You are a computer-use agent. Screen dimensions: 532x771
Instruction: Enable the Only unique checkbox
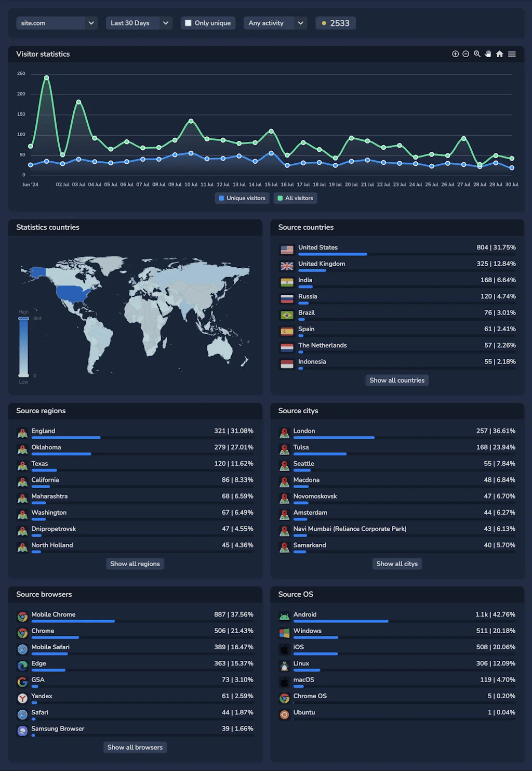click(x=188, y=23)
